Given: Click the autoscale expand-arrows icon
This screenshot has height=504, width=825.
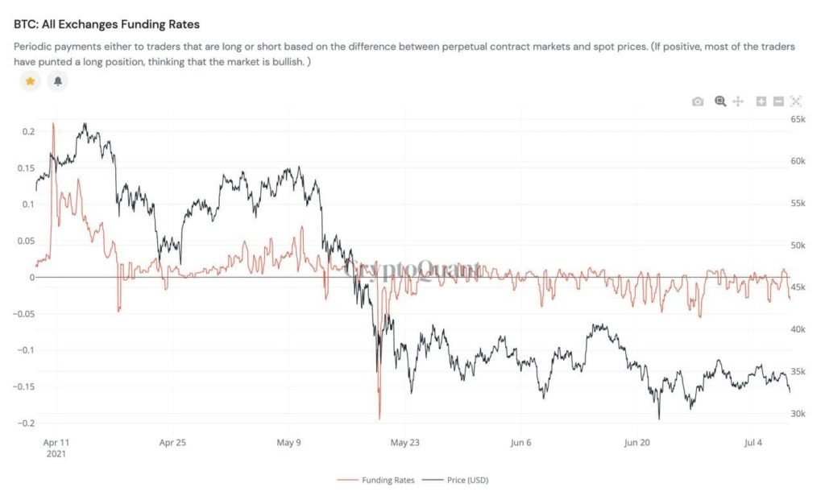Looking at the screenshot, I should [x=796, y=101].
